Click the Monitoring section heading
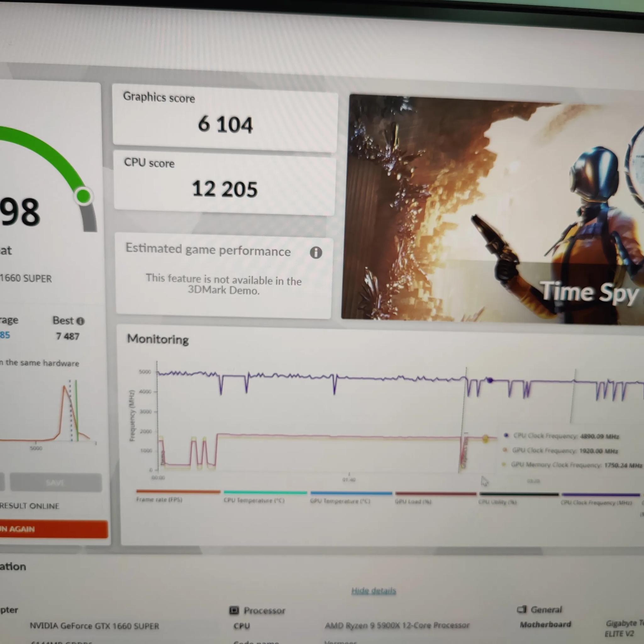644x644 pixels. pyautogui.click(x=158, y=339)
